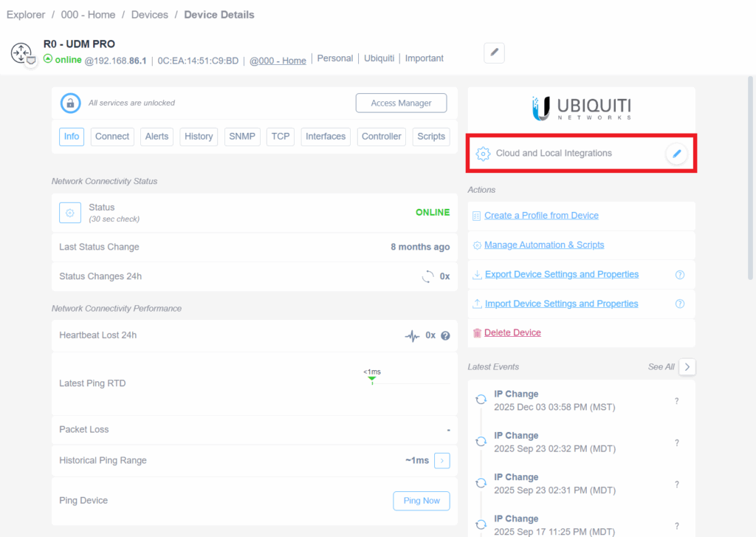Screen dimensions: 756x537
Task: Open the Access Manager button
Action: (x=401, y=103)
